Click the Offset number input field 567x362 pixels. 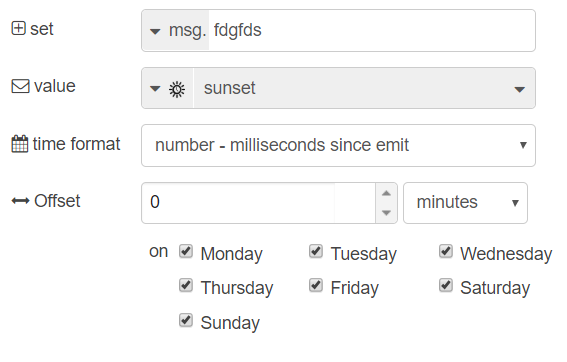pos(259,203)
